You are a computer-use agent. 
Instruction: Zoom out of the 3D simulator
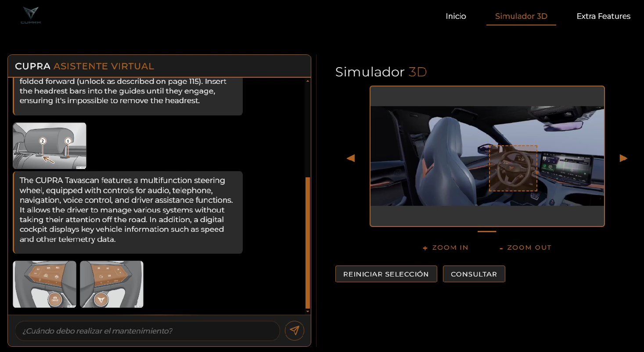pos(525,248)
